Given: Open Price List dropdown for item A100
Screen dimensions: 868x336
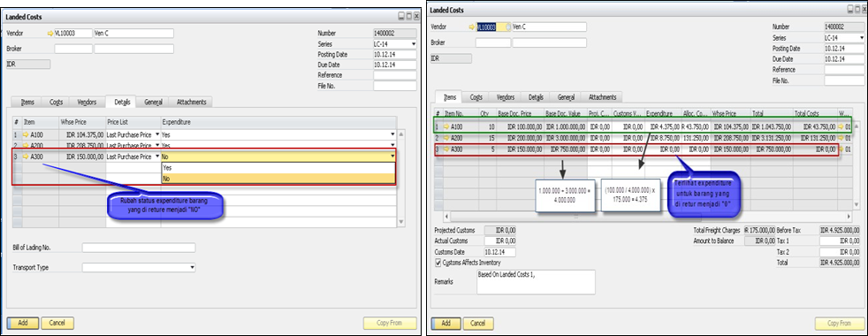Looking at the screenshot, I should pos(157,134).
